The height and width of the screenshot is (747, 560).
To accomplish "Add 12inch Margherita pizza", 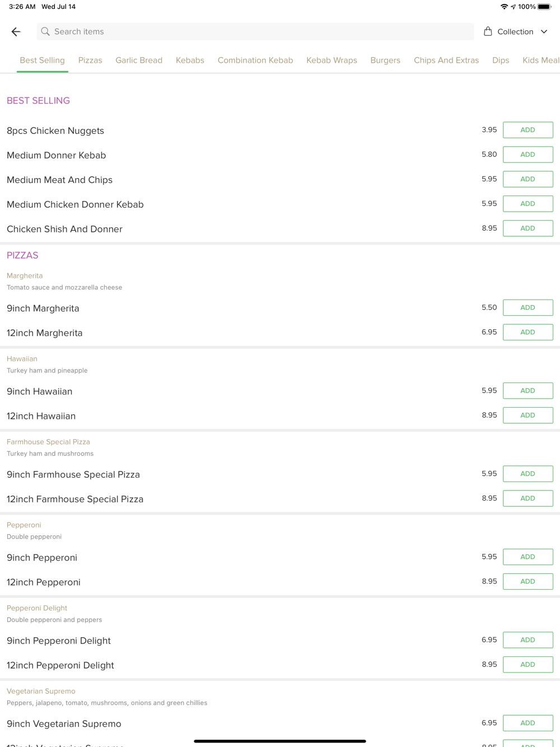I will click(x=528, y=332).
